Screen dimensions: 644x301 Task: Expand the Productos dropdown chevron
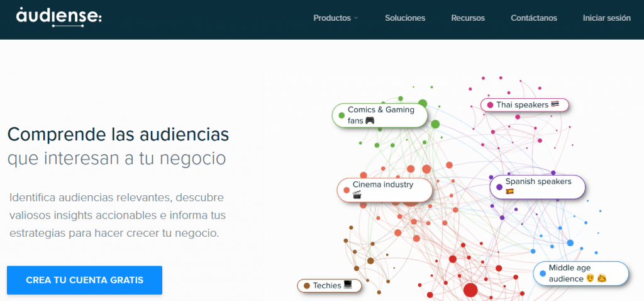point(356,18)
